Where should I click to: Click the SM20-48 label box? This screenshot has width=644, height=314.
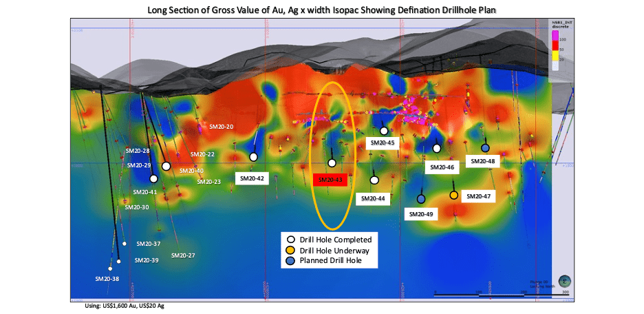coord(482,161)
